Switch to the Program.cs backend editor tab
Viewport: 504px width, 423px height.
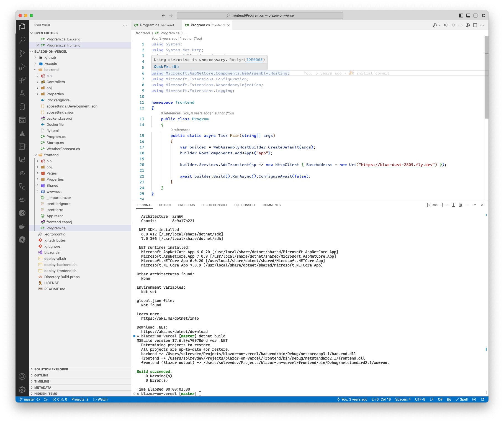154,25
